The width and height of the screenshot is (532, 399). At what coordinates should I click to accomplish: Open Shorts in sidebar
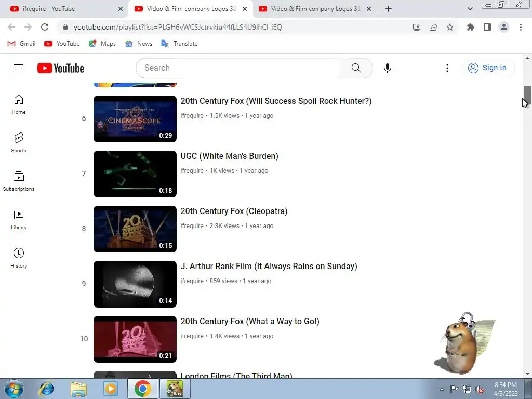[x=19, y=143]
